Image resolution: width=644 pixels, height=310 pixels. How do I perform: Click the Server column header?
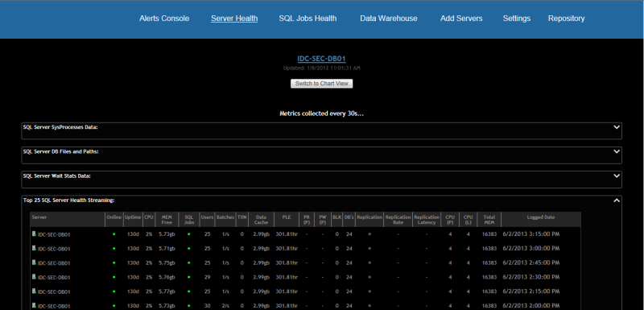[68, 219]
